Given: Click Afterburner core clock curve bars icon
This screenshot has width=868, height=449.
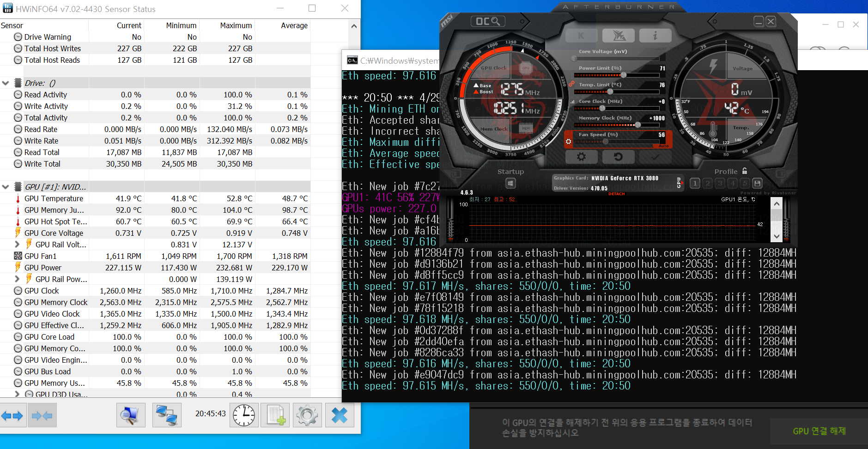Looking at the screenshot, I should [573, 102].
